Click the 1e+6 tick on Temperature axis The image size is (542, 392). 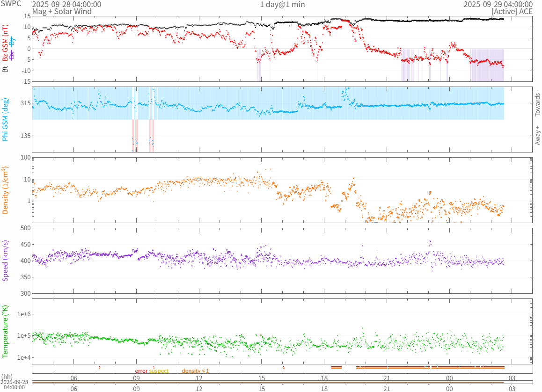[24, 314]
